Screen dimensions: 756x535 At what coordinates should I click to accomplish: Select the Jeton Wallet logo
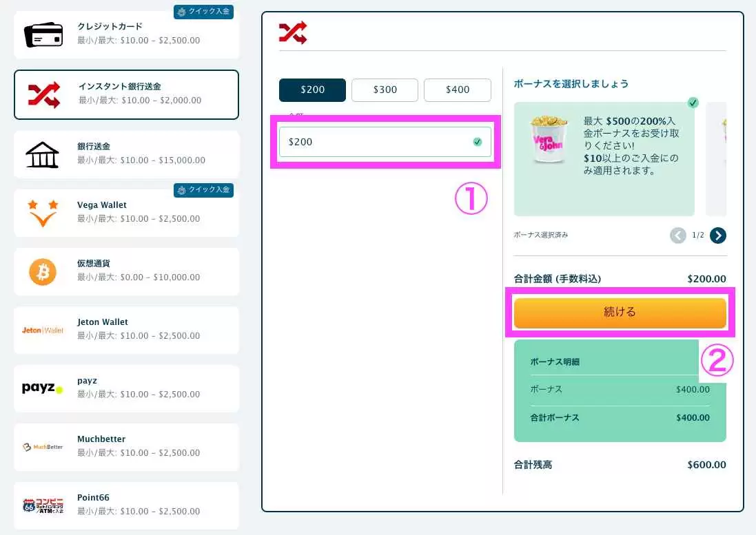(43, 331)
